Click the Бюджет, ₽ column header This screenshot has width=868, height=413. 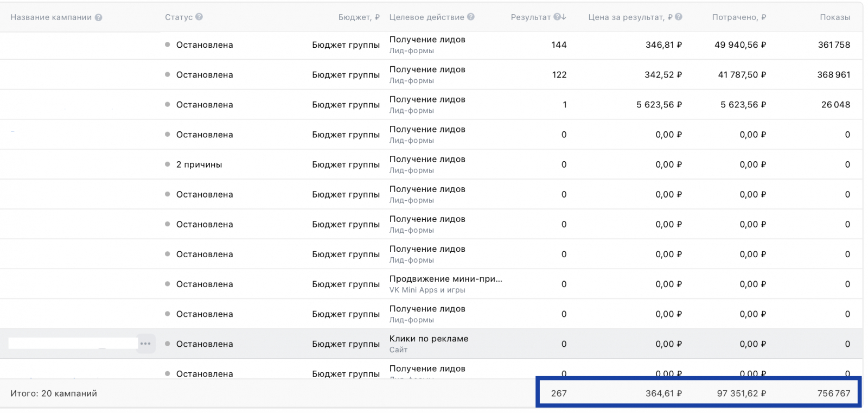click(359, 17)
